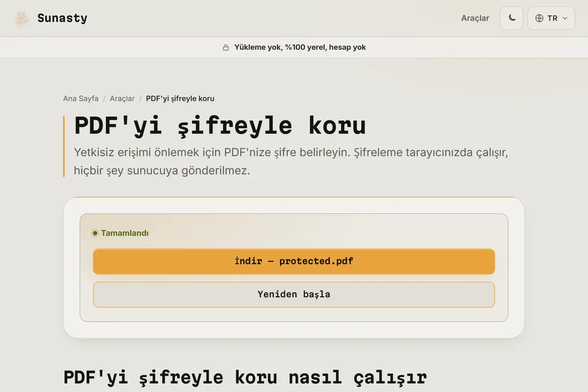Go to Araçlar breadcrumb link

click(122, 98)
